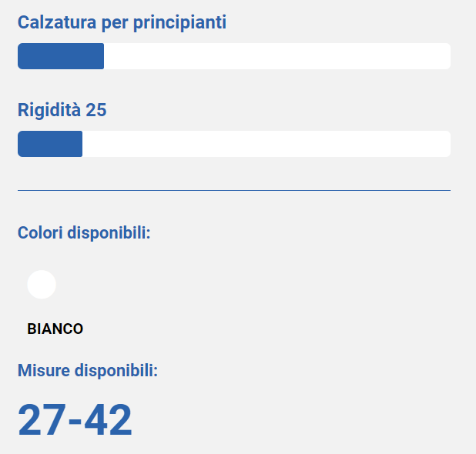Screen dimensions: 476x454
Task: Click the filled part of beginner level bar
Action: pyautogui.click(x=61, y=56)
